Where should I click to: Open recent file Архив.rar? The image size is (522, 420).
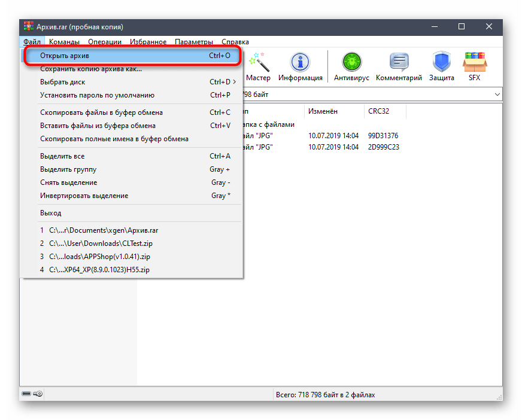click(x=132, y=230)
